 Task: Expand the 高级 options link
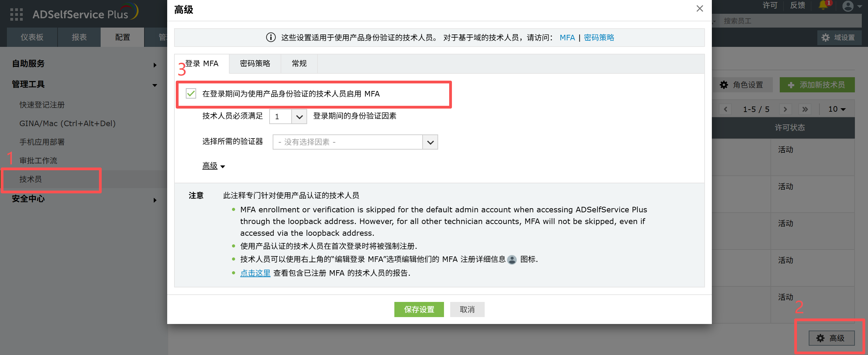click(213, 166)
